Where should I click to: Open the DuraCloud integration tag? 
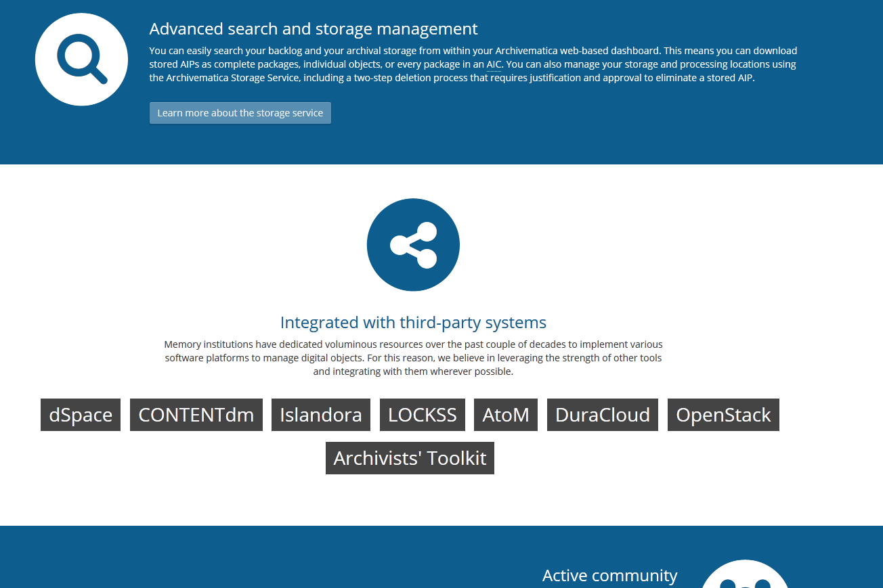click(x=603, y=415)
